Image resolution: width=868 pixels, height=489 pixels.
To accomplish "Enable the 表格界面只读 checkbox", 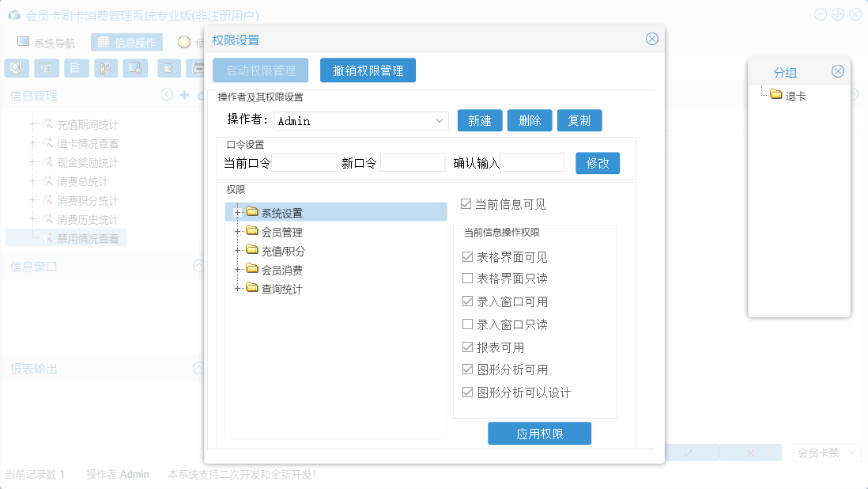I will click(x=467, y=279).
